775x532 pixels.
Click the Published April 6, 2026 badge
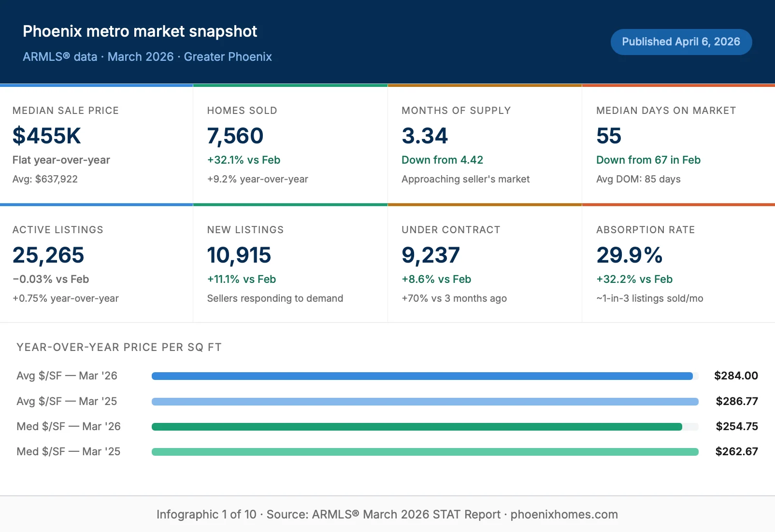click(x=681, y=42)
